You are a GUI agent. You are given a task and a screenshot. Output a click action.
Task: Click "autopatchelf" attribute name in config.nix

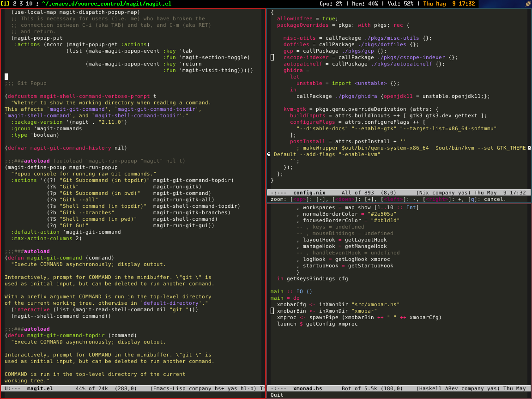[302, 64]
